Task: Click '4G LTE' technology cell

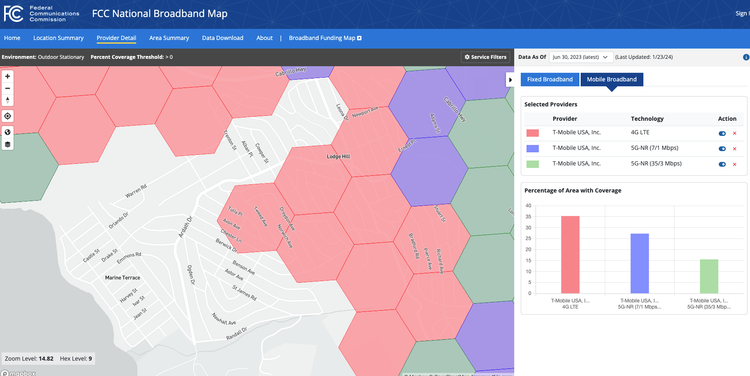Action: coord(640,133)
